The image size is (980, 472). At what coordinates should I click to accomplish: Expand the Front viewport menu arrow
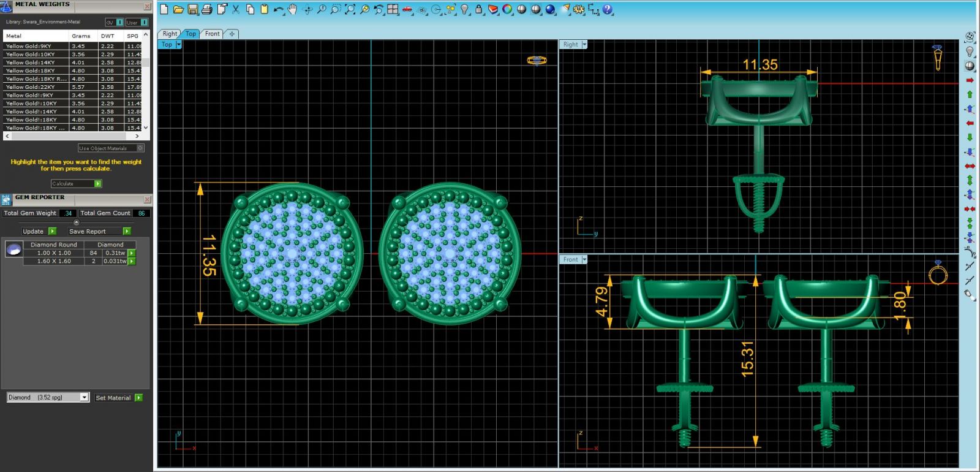(x=584, y=260)
